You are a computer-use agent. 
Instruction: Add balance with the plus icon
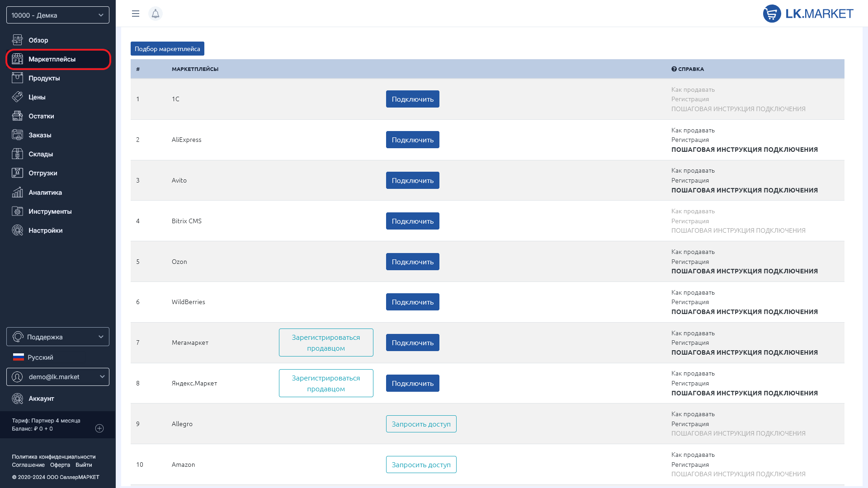99,428
